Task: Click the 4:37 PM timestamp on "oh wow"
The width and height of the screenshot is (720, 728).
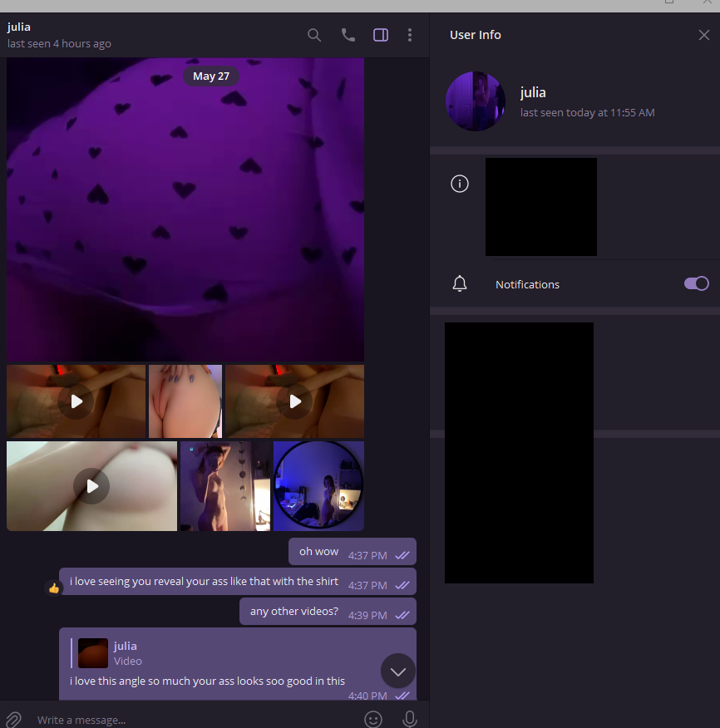Action: [367, 555]
